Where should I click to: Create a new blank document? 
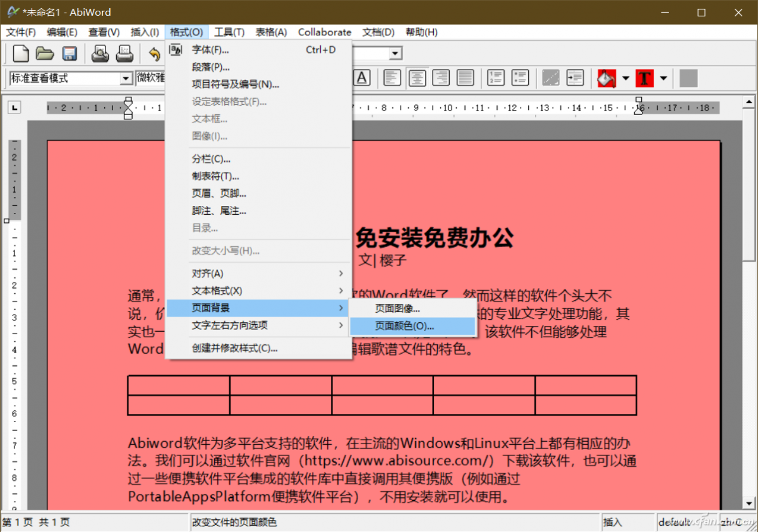coord(20,54)
